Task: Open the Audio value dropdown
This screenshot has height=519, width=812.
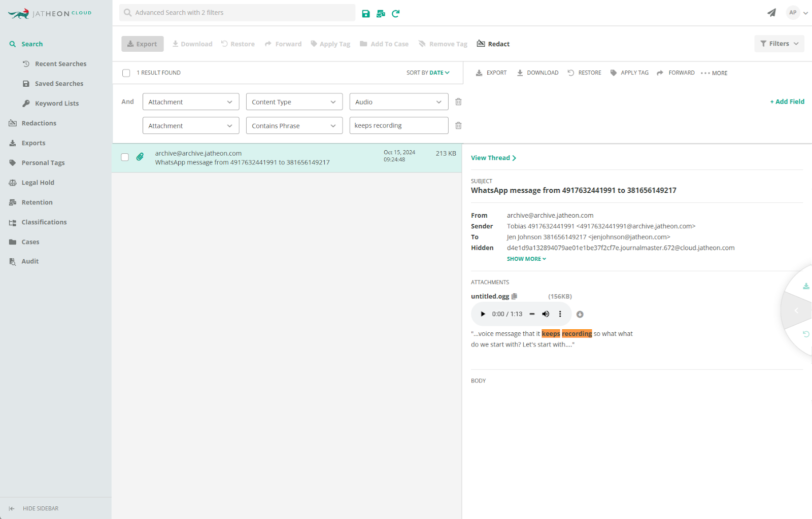Action: click(x=399, y=102)
